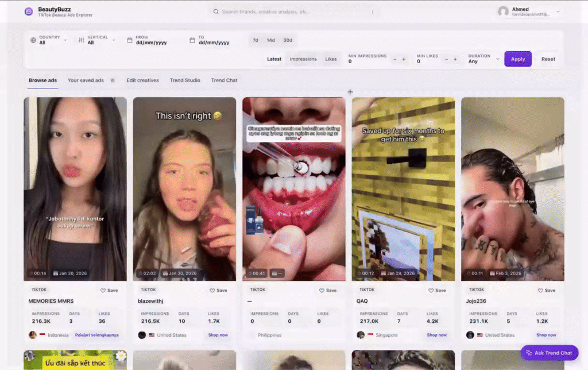The height and width of the screenshot is (370, 588).
Task: Switch to the Trend Studio tab
Action: pyautogui.click(x=185, y=80)
